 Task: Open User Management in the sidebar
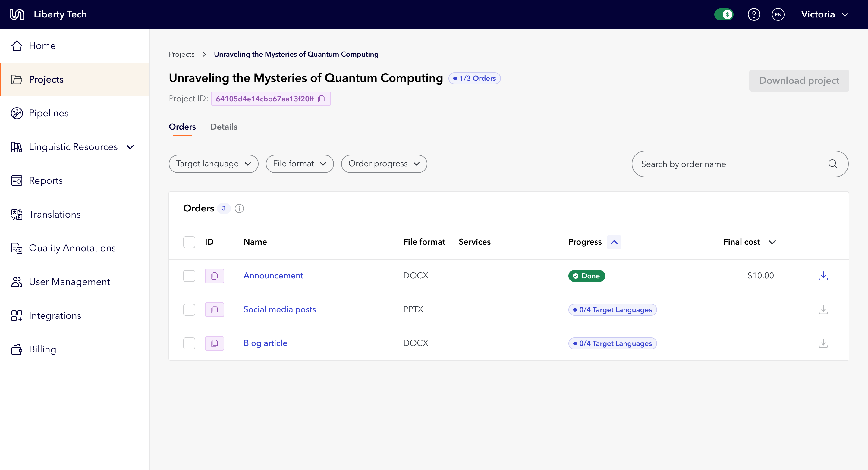75,282
